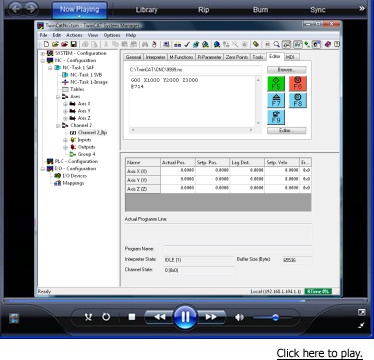
Task: Open the media player overflow chevron menu
Action: (362, 9)
